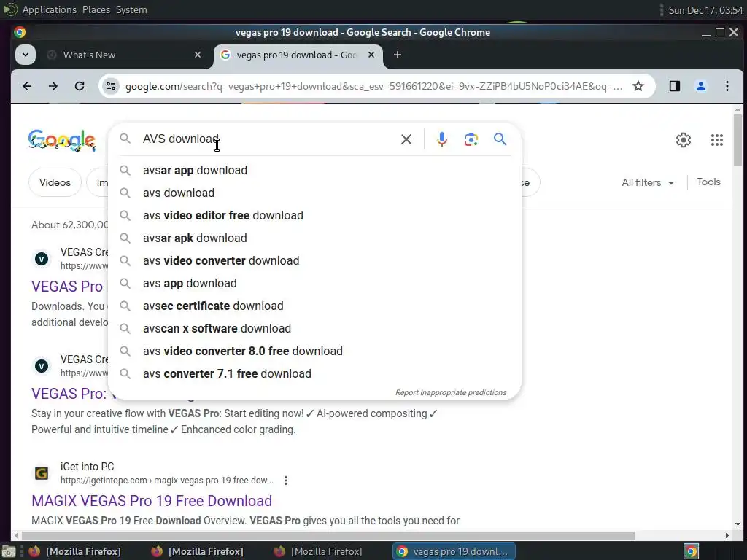Open Google apps grid

point(717,140)
